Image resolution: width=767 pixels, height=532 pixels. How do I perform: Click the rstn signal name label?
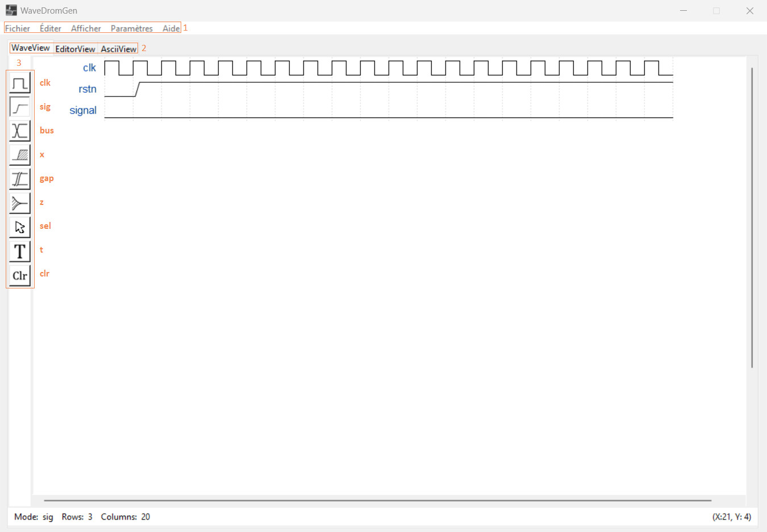[x=87, y=89]
